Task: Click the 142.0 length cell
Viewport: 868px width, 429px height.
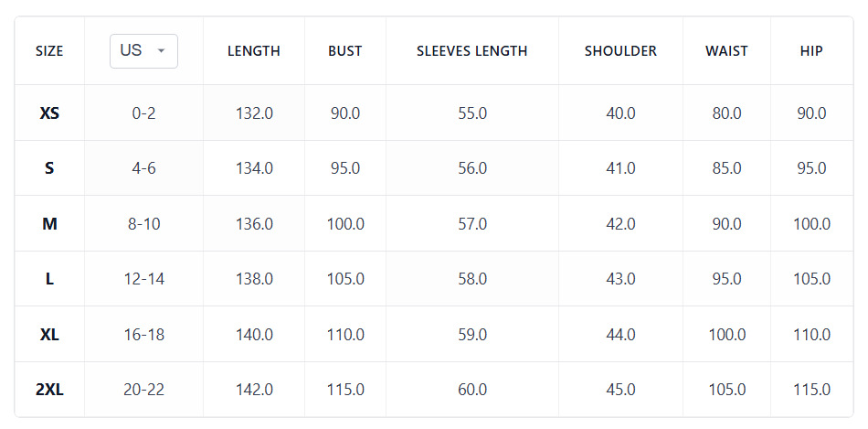Action: [x=254, y=391]
